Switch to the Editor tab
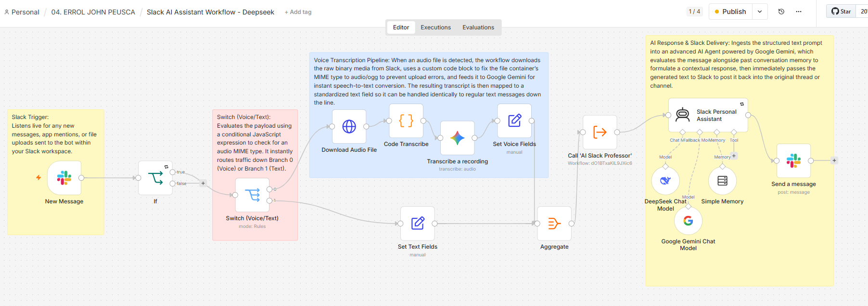This screenshot has height=306, width=868. pyautogui.click(x=401, y=27)
